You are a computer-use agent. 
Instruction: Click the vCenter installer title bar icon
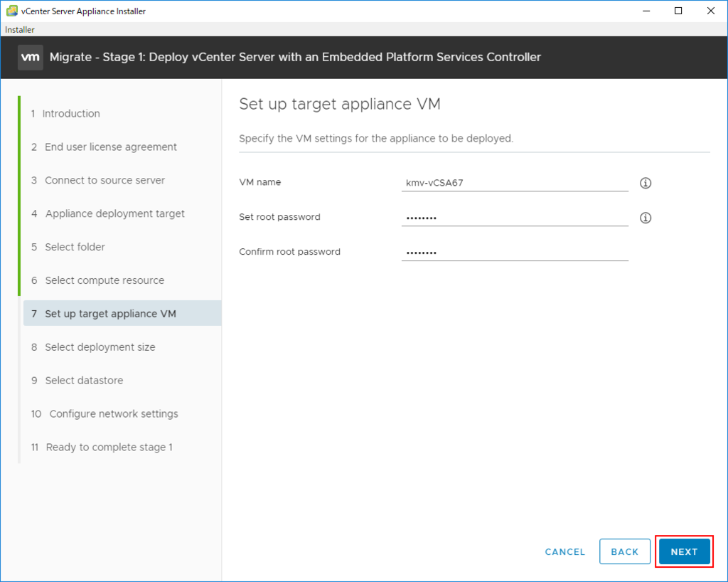pos(12,11)
